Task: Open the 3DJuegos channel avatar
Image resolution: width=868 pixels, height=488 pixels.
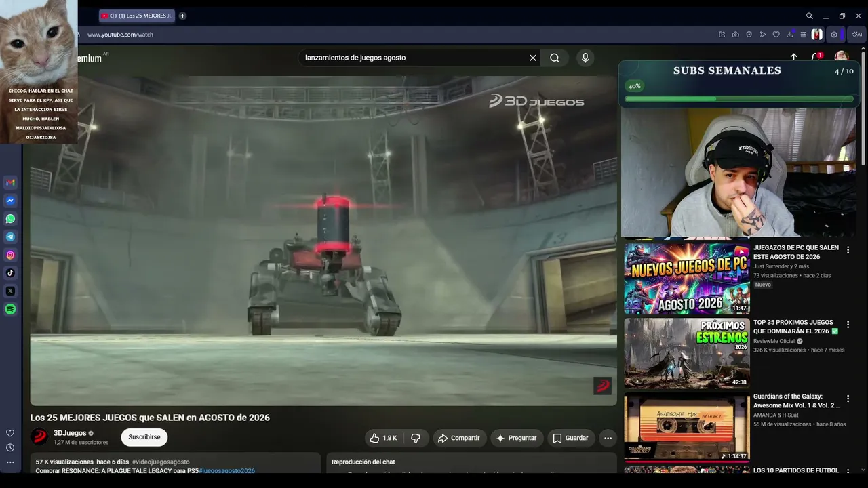Action: pos(39,437)
